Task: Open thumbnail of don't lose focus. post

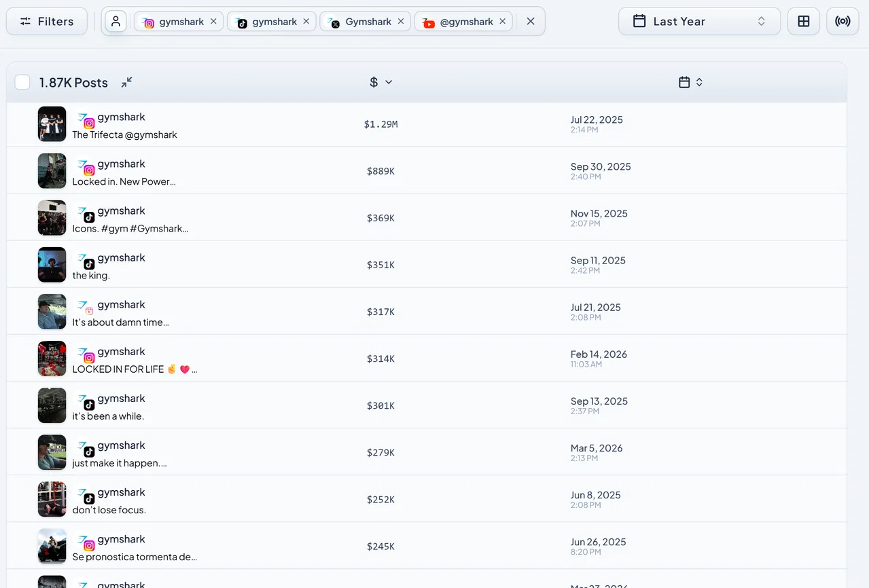Action: coord(52,499)
